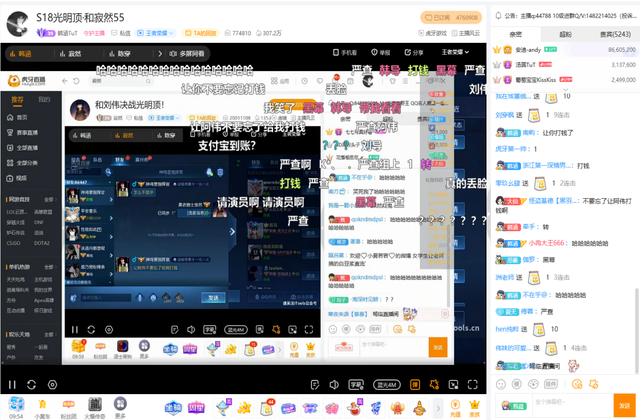Image resolution: width=640 pixels, height=420 pixels.
Task: Click the orange 发送 send button
Action: 437,345
